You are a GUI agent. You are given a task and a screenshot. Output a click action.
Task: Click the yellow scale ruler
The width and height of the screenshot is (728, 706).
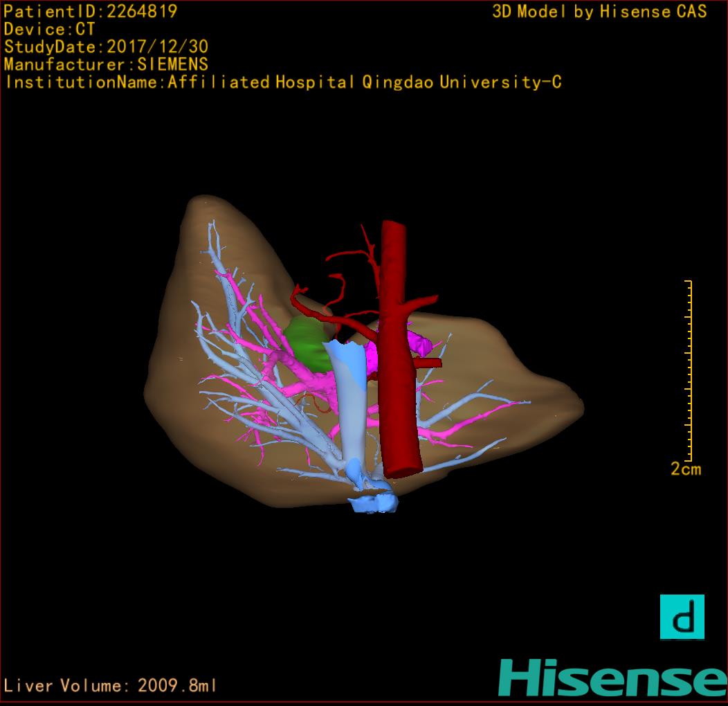click(689, 370)
